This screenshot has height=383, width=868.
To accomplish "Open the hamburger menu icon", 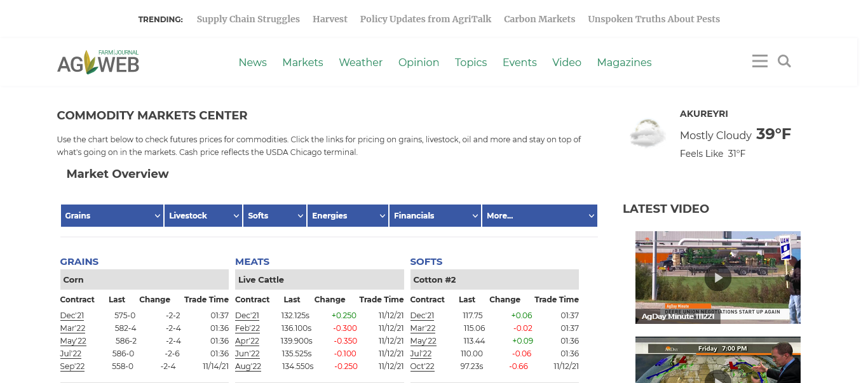I will tap(759, 61).
